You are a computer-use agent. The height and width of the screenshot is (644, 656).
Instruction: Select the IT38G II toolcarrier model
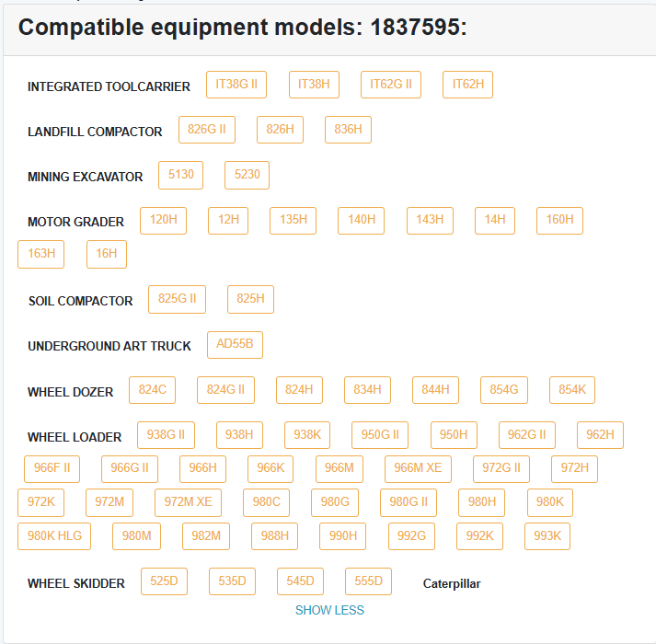(236, 85)
